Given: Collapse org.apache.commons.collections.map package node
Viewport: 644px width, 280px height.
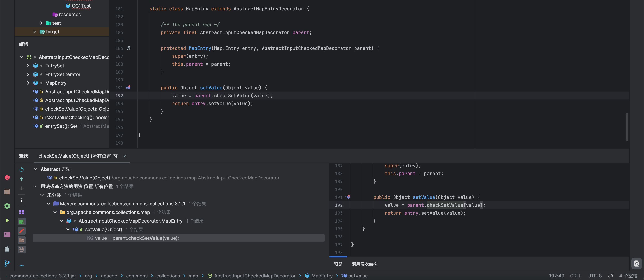Looking at the screenshot, I should (55, 212).
